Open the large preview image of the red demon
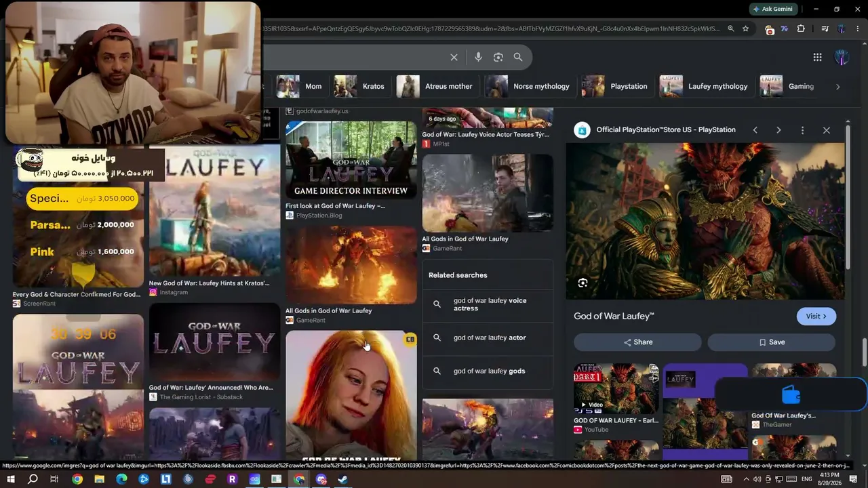Screen dimensions: 868x488 [705, 221]
